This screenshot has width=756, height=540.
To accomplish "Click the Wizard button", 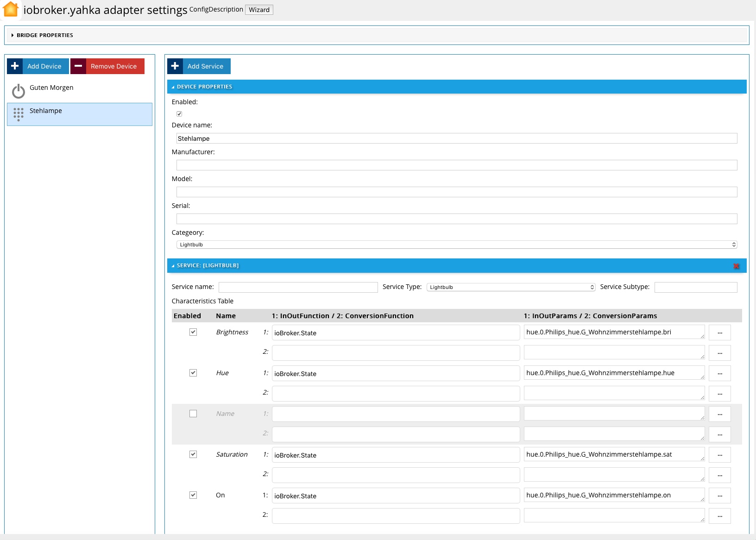I will (x=259, y=10).
